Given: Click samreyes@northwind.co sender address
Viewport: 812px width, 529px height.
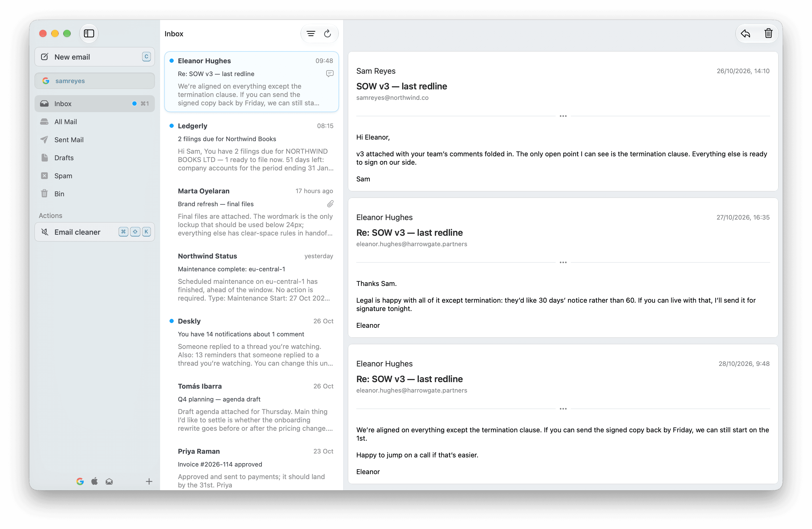Looking at the screenshot, I should (392, 98).
